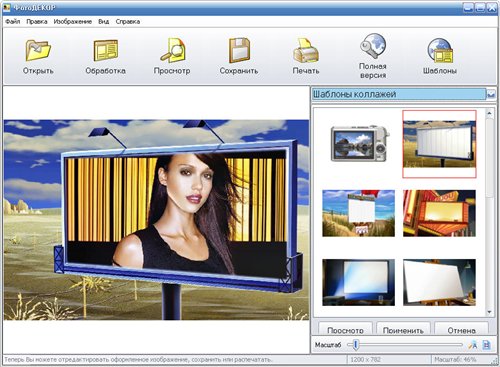Cancel template selection with Отмена
Image resolution: width=500 pixels, height=367 pixels.
pos(461,328)
